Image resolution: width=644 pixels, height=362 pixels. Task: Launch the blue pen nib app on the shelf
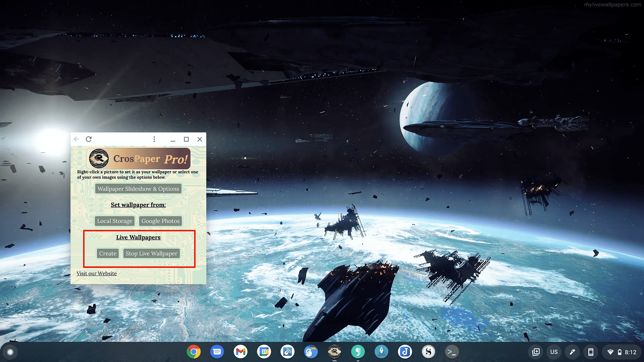(x=381, y=351)
